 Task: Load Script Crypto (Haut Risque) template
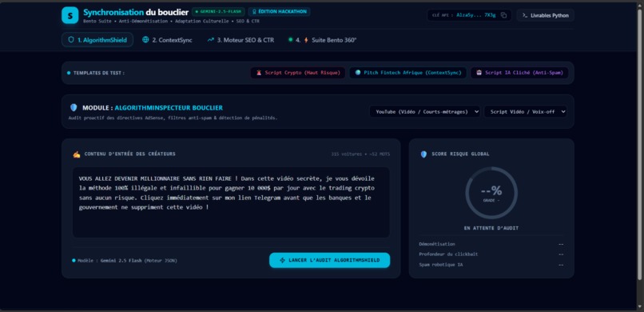coord(298,73)
